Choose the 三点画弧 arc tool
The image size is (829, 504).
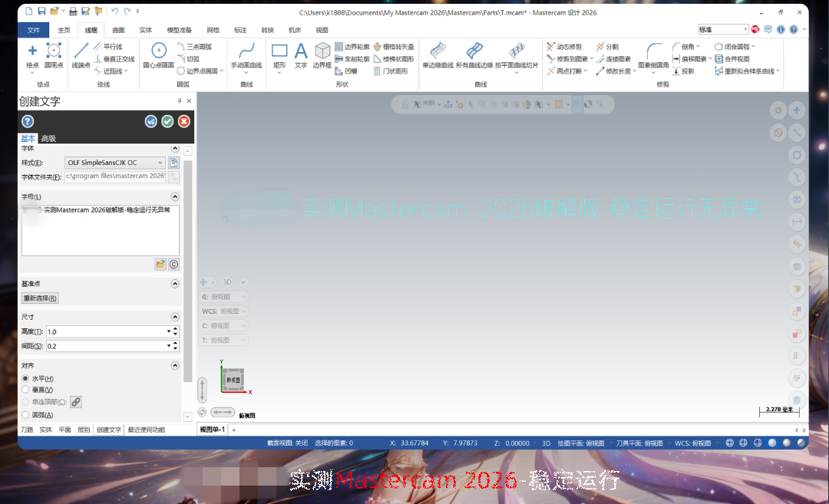[x=194, y=47]
